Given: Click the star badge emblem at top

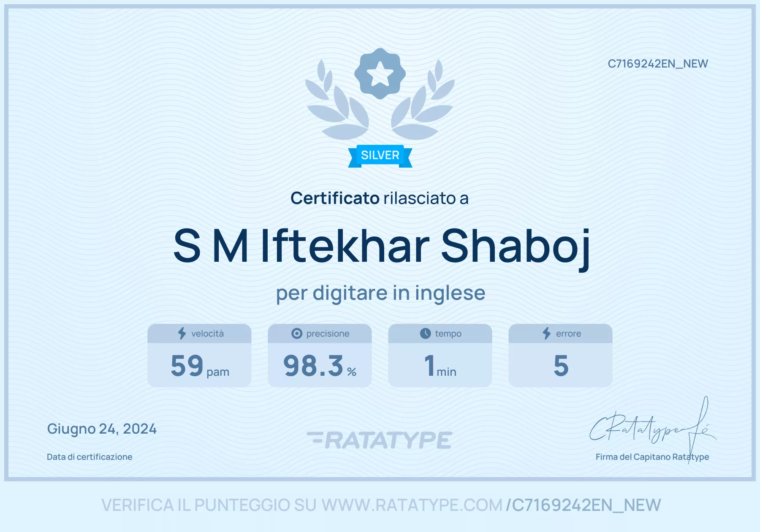Looking at the screenshot, I should pyautogui.click(x=380, y=73).
